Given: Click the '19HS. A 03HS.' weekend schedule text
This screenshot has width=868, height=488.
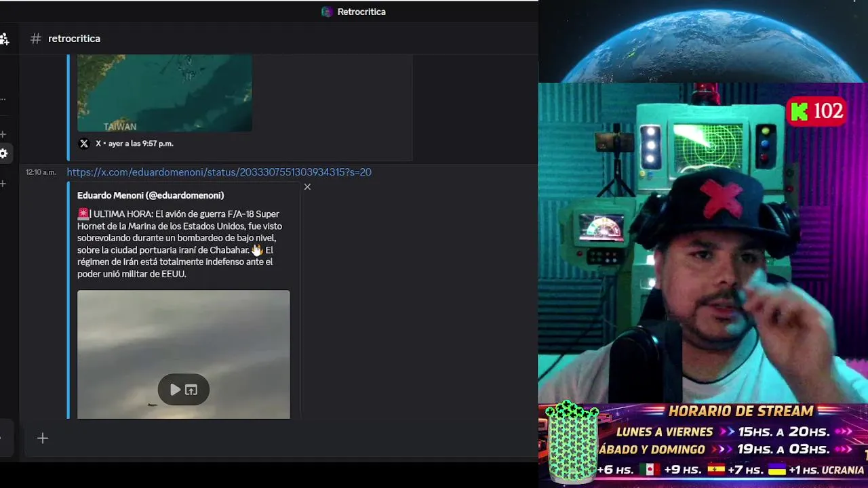Looking at the screenshot, I should click(x=784, y=449).
